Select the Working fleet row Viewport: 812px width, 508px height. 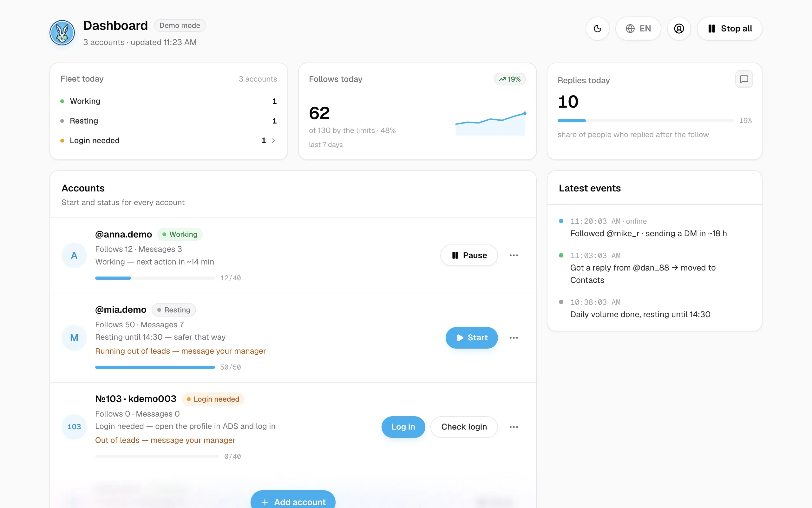(x=168, y=101)
